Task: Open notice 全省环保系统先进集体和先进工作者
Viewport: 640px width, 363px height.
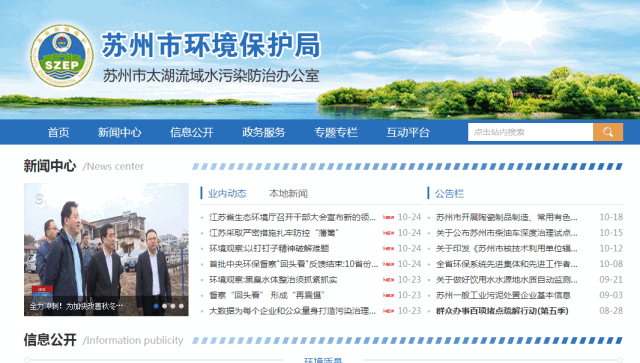Action: point(507,264)
